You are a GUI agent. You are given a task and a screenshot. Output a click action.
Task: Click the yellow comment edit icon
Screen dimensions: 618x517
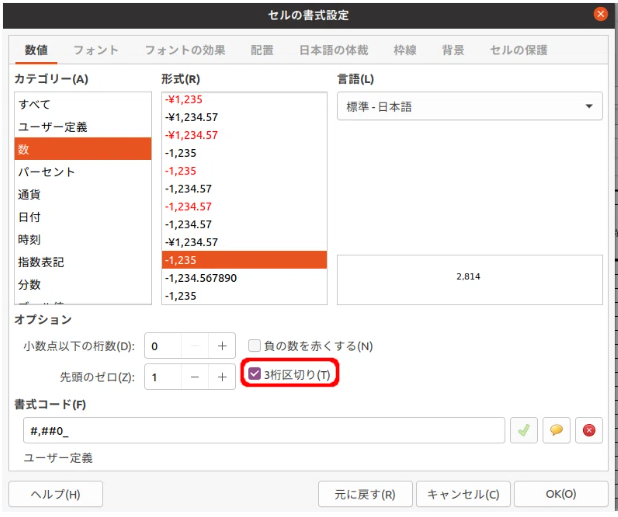(x=556, y=430)
